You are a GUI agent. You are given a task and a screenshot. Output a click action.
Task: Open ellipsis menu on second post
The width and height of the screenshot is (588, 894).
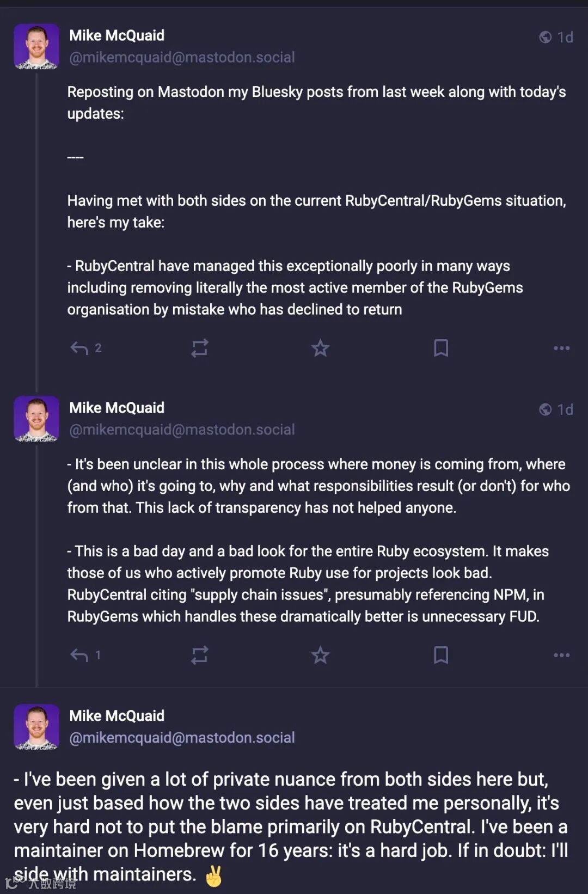561,655
